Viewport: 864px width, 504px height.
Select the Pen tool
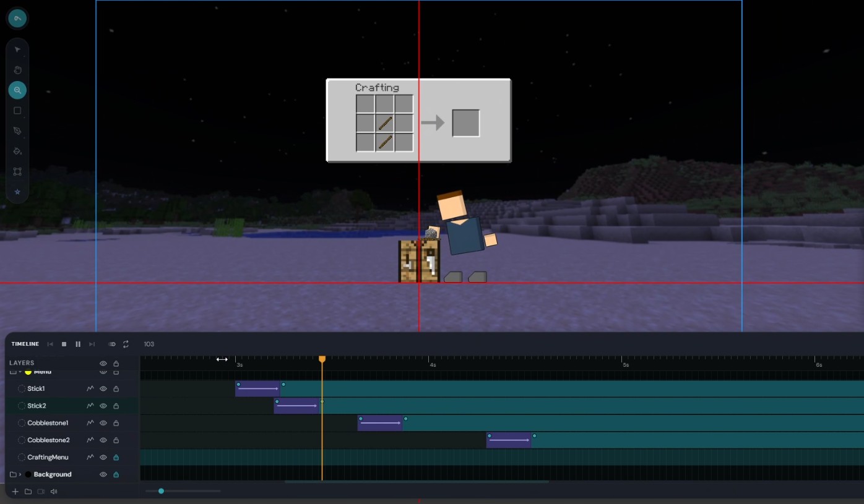click(x=17, y=131)
